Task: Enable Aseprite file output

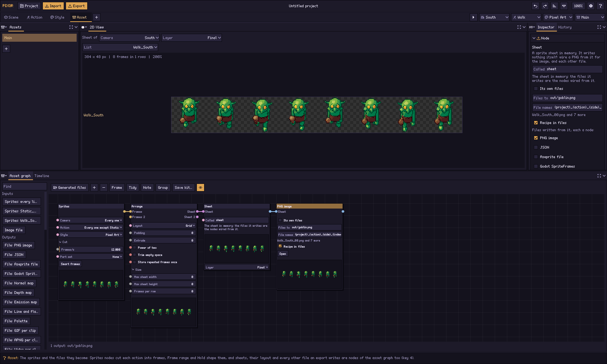Action: (x=536, y=157)
